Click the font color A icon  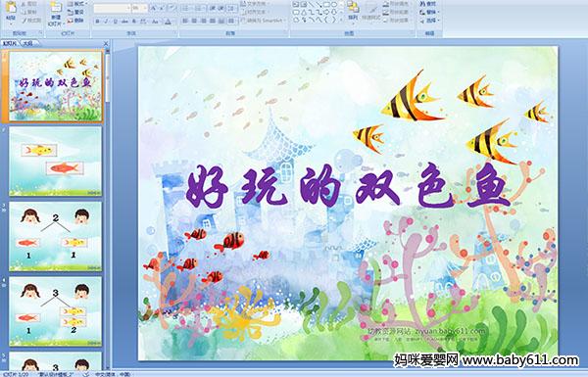click(168, 22)
